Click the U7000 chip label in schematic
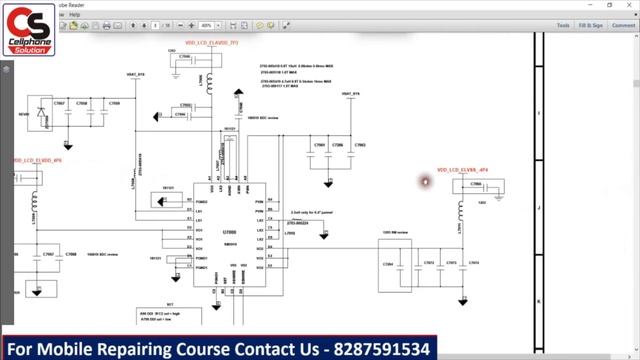 [x=229, y=232]
